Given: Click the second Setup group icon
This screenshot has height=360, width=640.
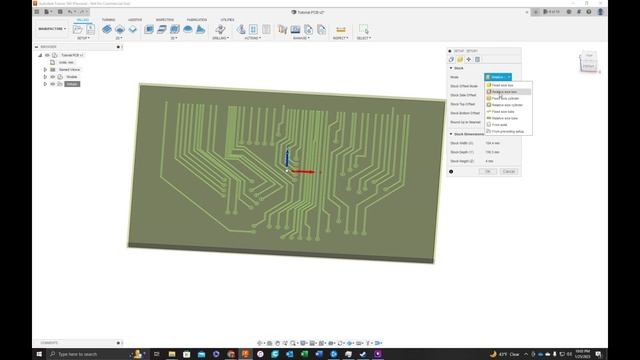Looking at the screenshot, I should [90, 29].
